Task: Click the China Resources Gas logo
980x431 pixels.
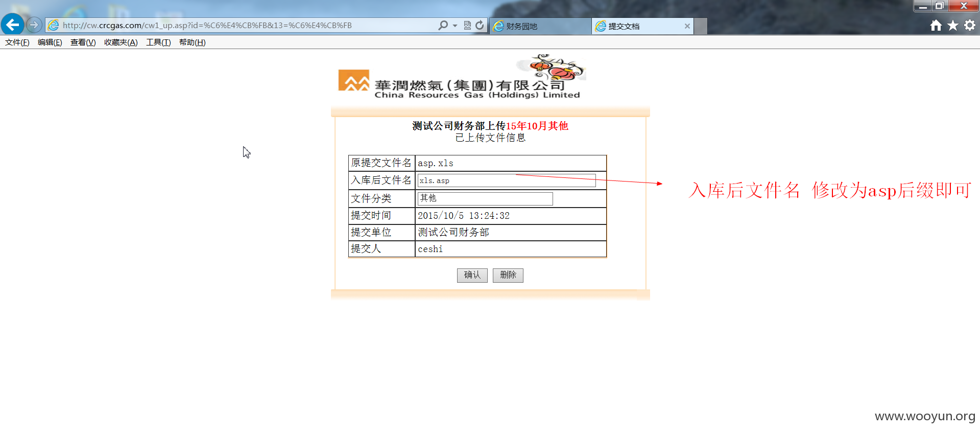Action: (x=462, y=77)
